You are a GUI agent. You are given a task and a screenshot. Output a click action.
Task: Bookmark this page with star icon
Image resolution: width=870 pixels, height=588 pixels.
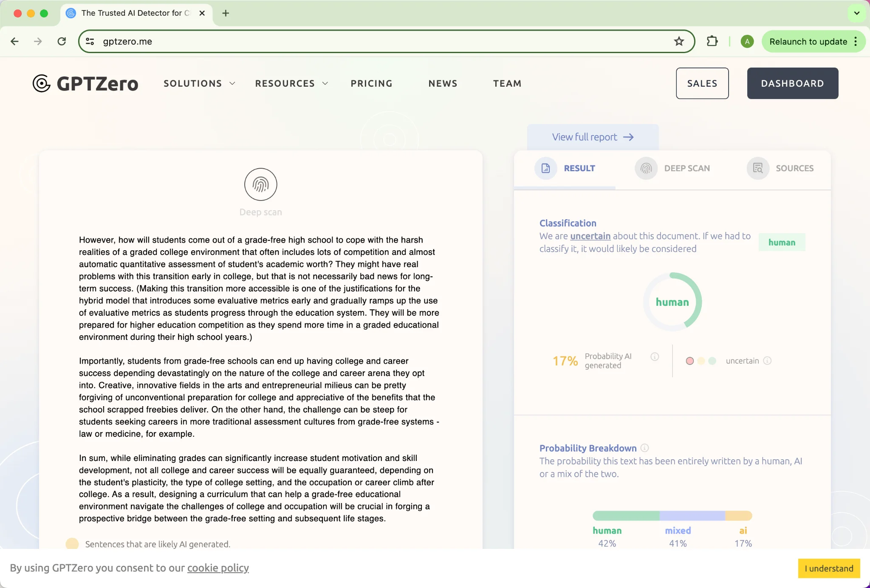pos(679,41)
